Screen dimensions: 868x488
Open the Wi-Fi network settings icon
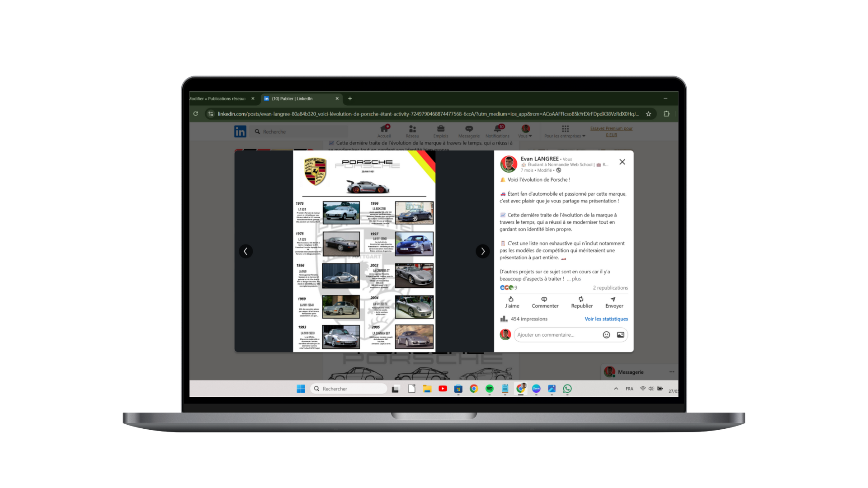pos(642,389)
